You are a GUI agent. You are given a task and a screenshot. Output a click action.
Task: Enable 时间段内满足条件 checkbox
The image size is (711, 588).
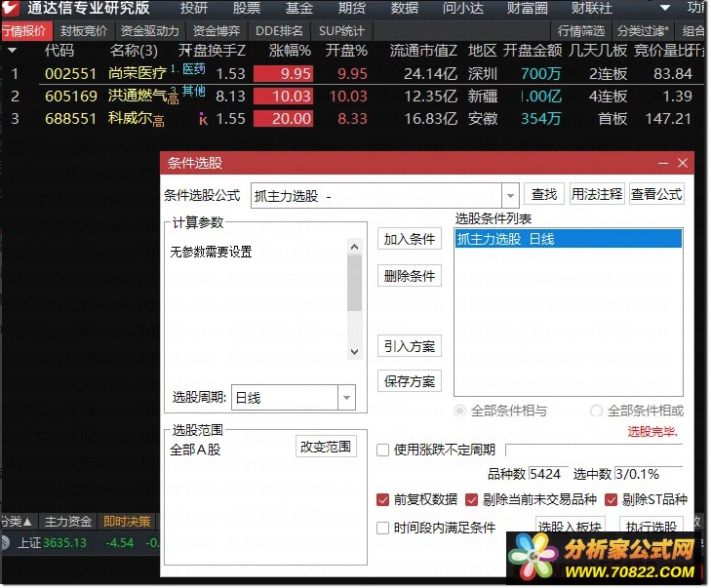pos(382,528)
